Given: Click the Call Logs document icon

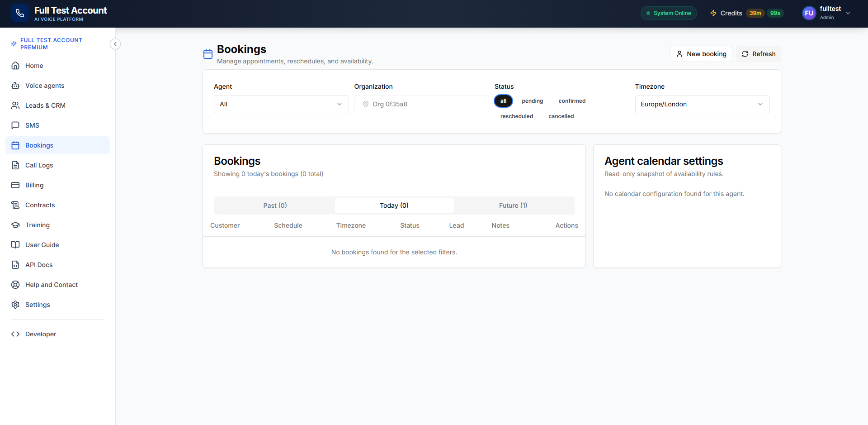Looking at the screenshot, I should click(x=15, y=165).
